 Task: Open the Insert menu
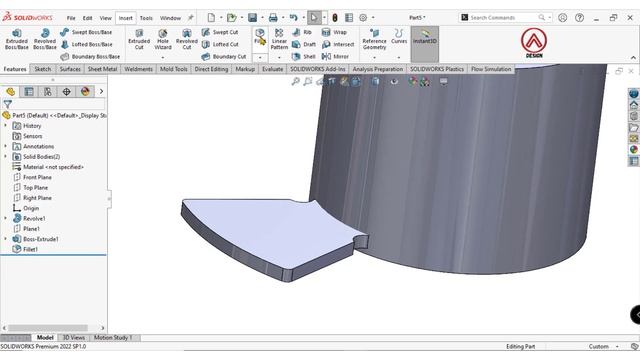coord(125,18)
